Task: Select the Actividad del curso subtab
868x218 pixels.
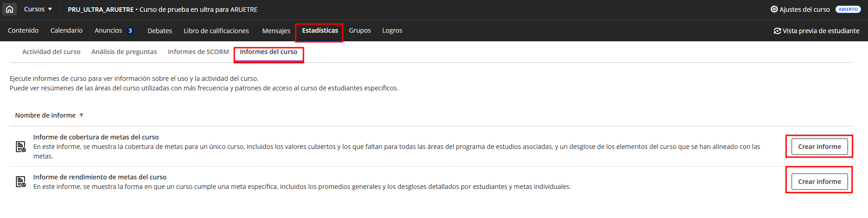Action: 51,52
